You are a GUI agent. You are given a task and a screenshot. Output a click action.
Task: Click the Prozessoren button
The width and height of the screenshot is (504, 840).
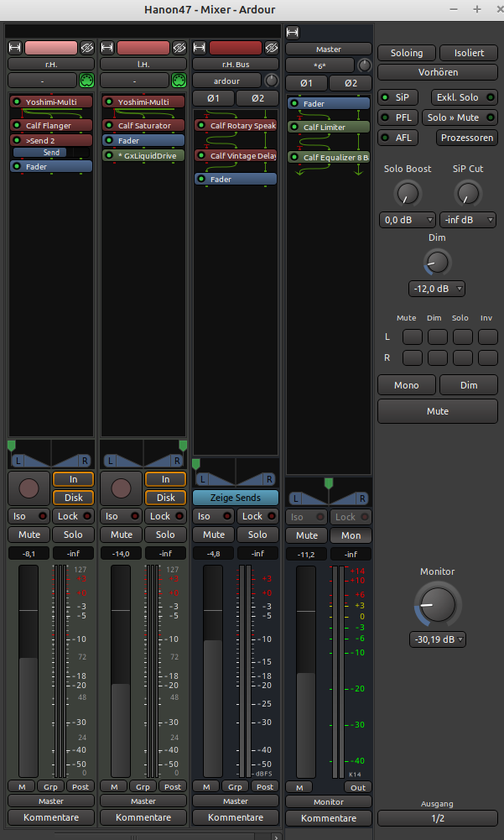coord(466,138)
